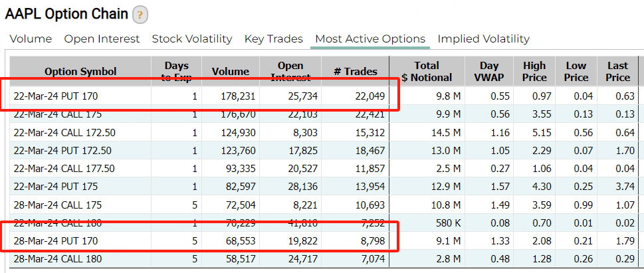Click the volume value 124,930
This screenshot has width=644, height=273.
(x=238, y=133)
